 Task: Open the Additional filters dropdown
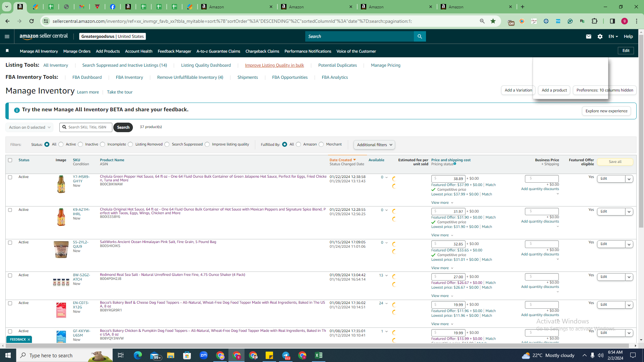tap(374, 145)
